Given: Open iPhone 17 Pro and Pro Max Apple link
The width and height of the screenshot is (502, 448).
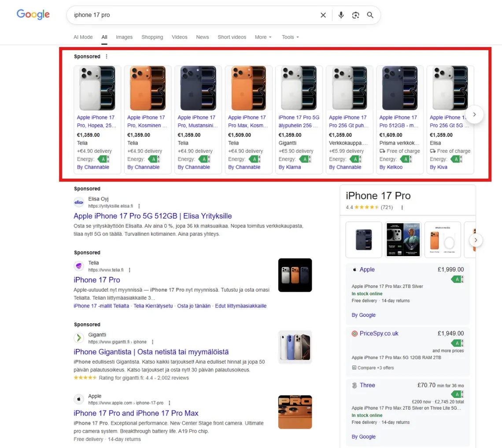Looking at the screenshot, I should click(x=136, y=413).
